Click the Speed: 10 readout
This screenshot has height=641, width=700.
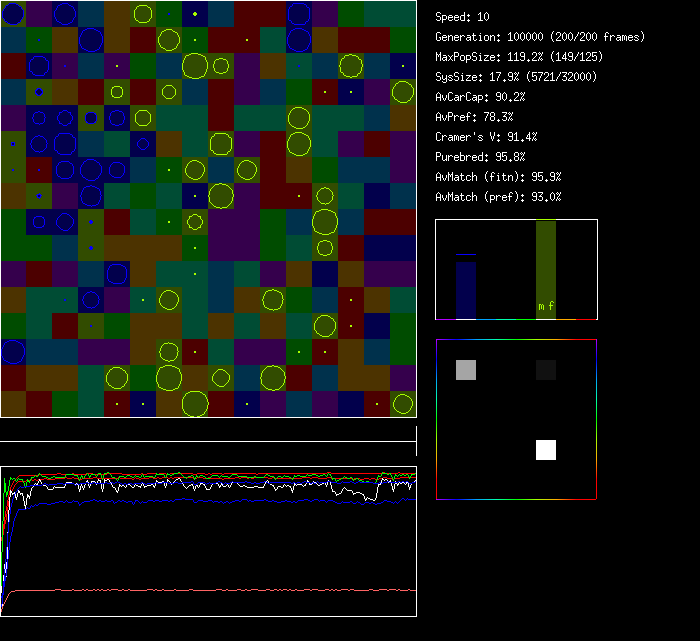(462, 17)
